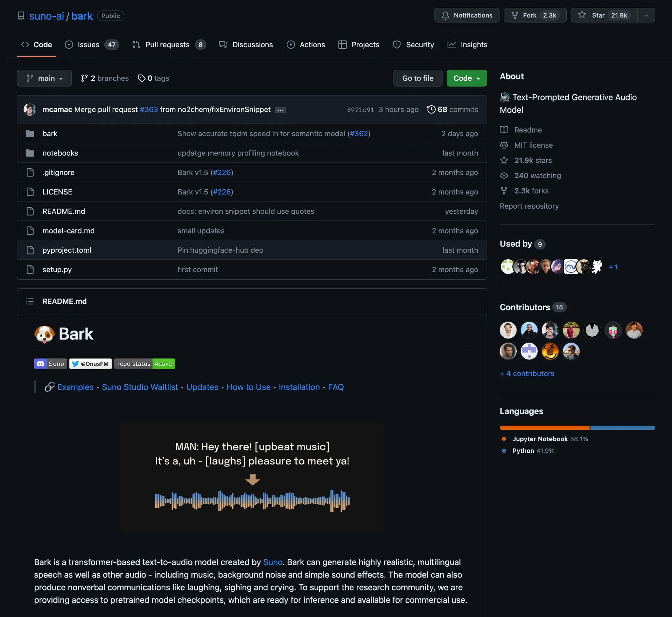
Task: Expand the green Code dropdown
Action: pyautogui.click(x=467, y=78)
